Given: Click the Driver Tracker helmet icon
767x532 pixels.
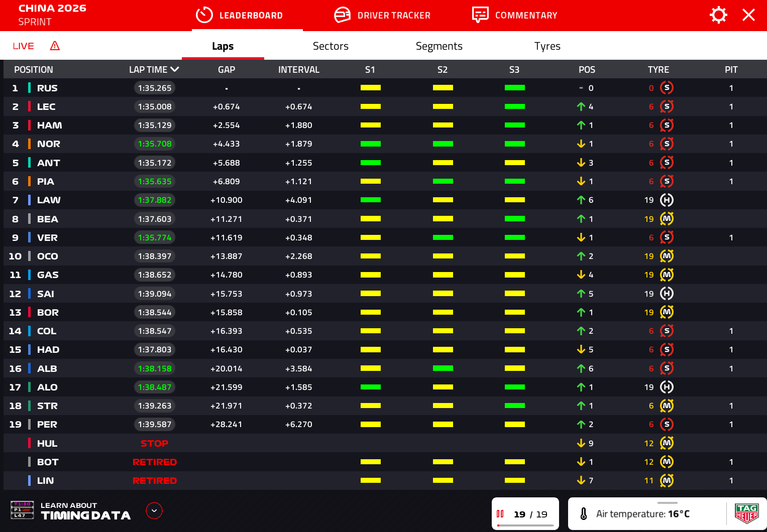Looking at the screenshot, I should (x=343, y=15).
